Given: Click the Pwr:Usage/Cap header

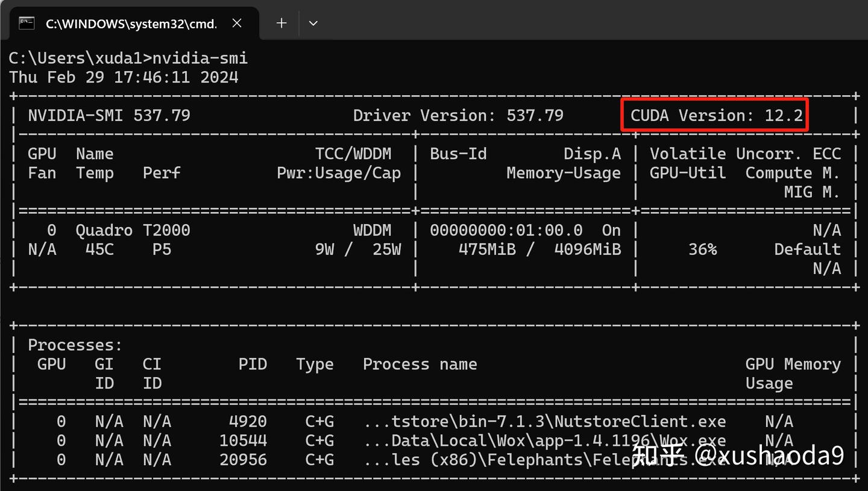Looking at the screenshot, I should 339,173.
